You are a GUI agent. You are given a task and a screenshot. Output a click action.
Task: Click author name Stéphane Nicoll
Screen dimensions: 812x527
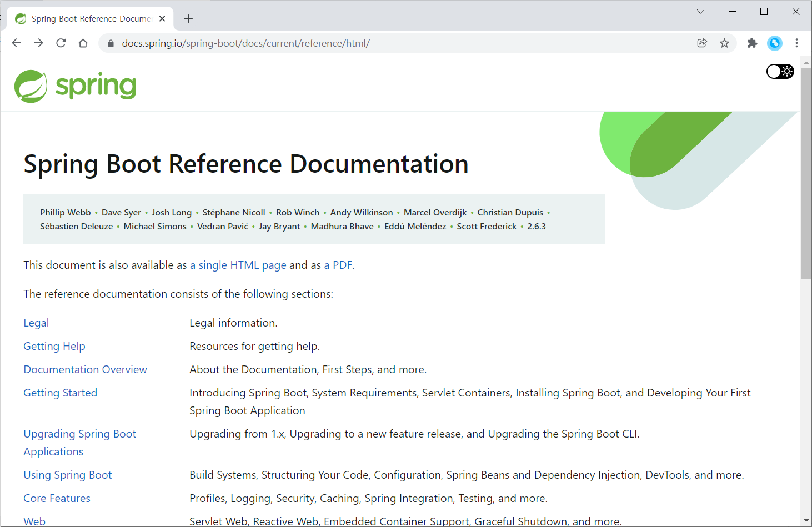(x=234, y=213)
